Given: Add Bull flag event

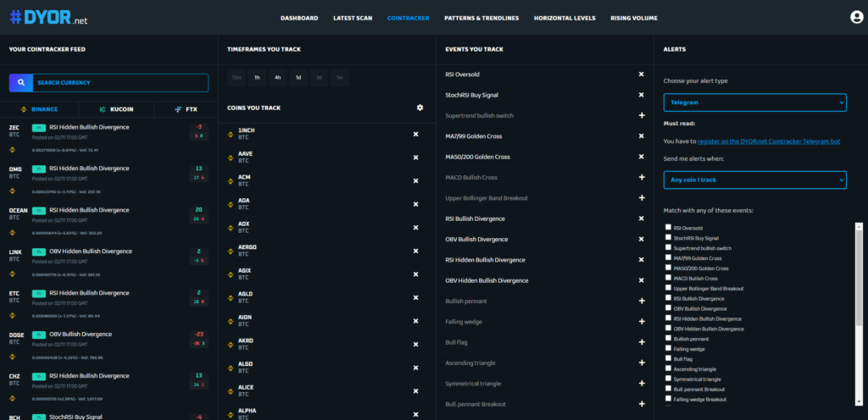Looking at the screenshot, I should point(642,343).
